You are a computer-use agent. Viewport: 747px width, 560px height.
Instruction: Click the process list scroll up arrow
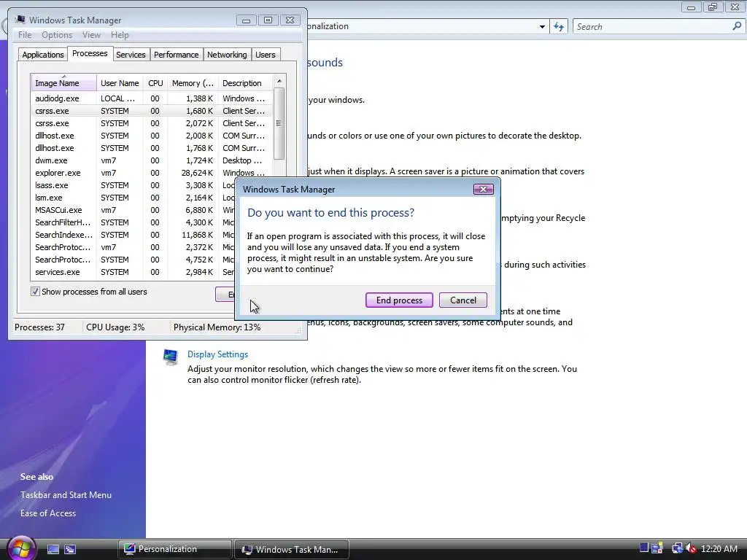[x=279, y=81]
